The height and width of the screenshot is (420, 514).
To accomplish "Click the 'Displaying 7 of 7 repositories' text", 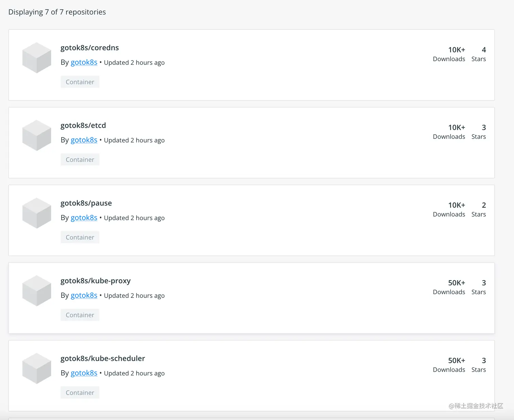I will (57, 12).
